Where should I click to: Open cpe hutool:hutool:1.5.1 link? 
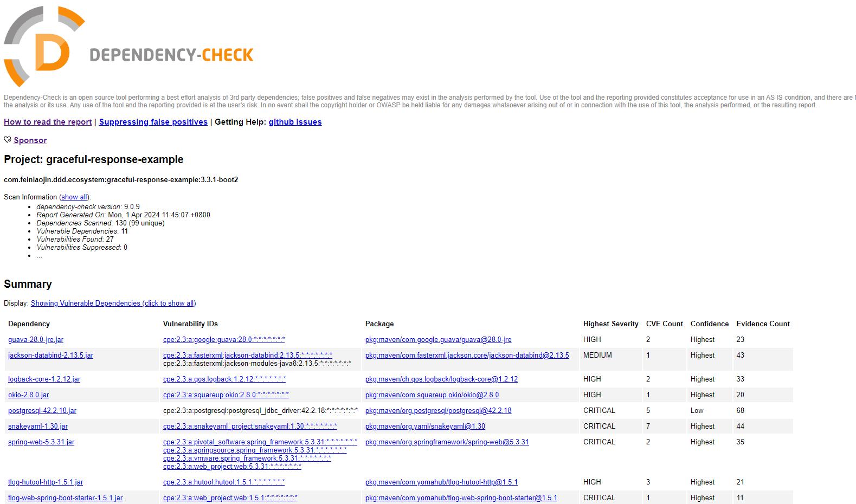pyautogui.click(x=224, y=482)
